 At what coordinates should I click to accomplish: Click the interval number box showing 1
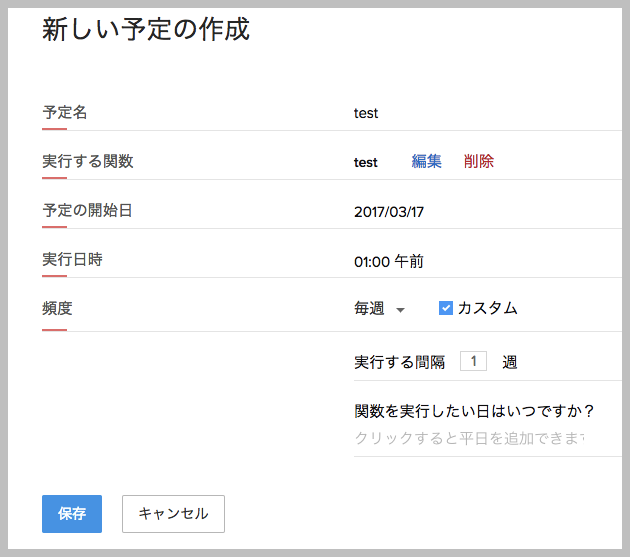[x=474, y=362]
